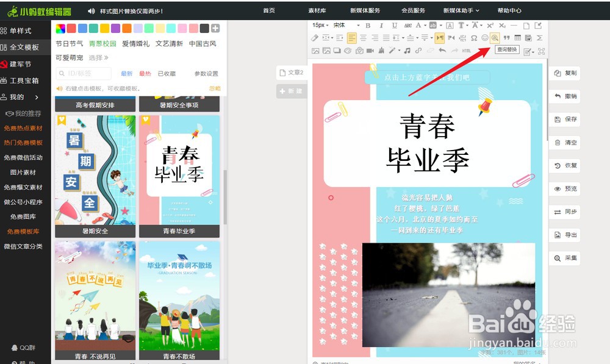Select the 中国古风 category tab
This screenshot has width=610, height=364.
click(x=203, y=43)
